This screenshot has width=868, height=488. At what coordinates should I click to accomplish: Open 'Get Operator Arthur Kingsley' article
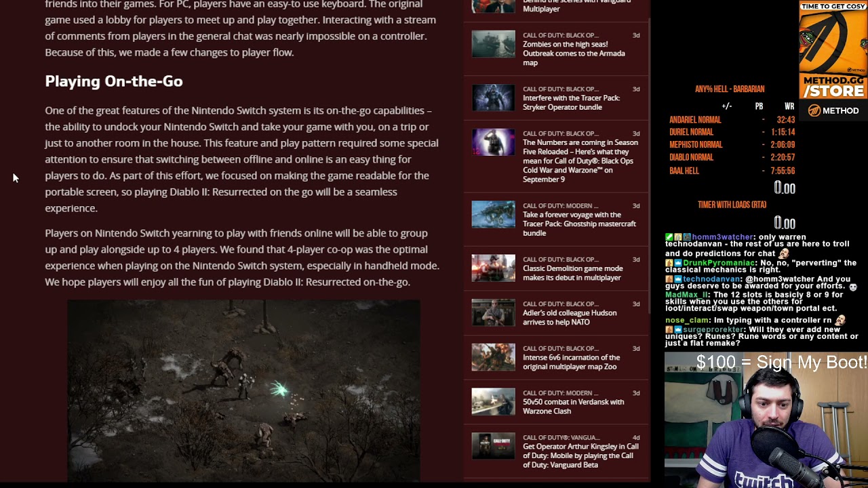[x=580, y=455]
